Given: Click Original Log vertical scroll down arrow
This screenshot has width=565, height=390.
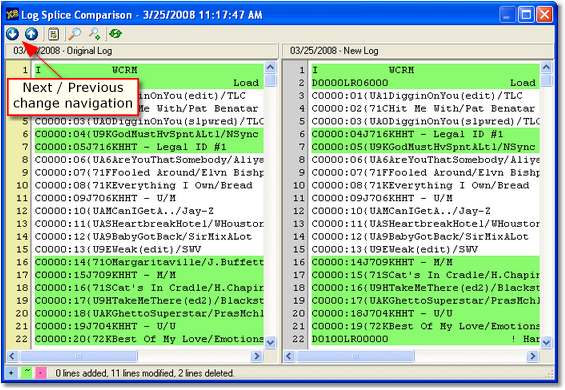Looking at the screenshot, I should tap(270, 342).
